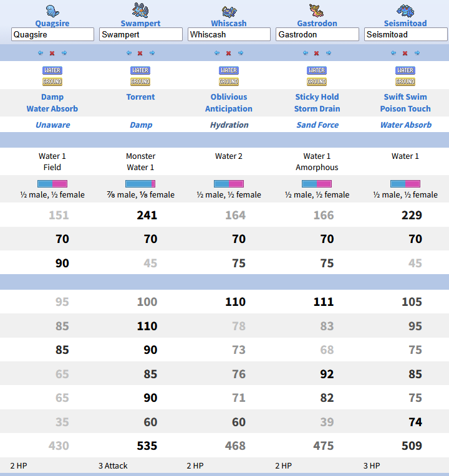Click Swampert's gender ratio bar
This screenshot has width=449, height=476.
tap(140, 184)
